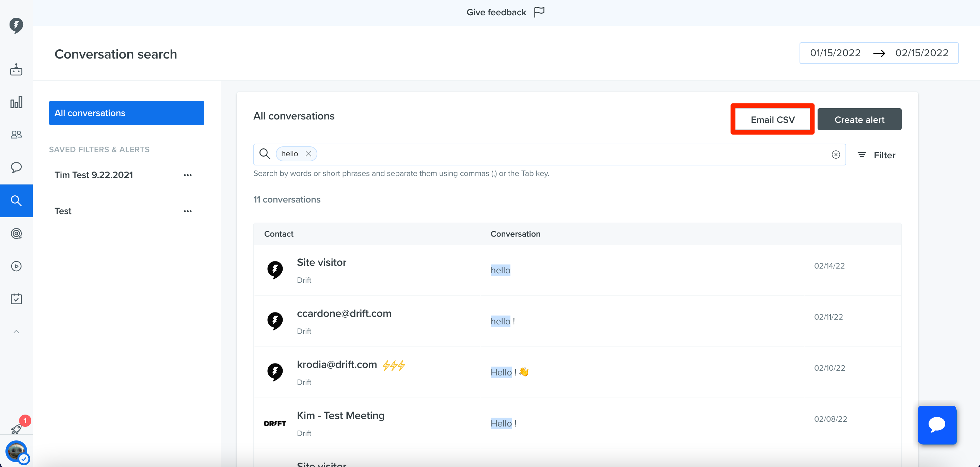Open the user profile avatar

(16, 451)
